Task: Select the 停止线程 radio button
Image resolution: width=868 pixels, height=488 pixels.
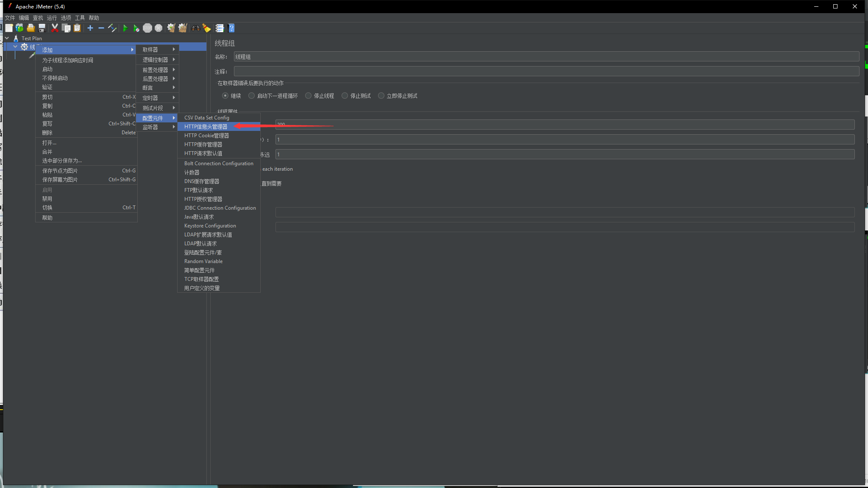Action: pos(309,96)
